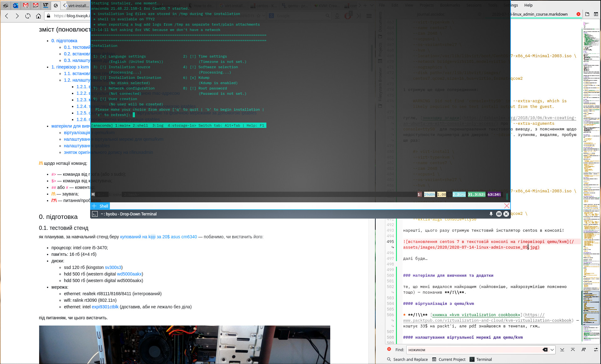Viewport: 601px width, 364px height.
Task: Open the Outlook pinned tab
Action: click(16, 5)
